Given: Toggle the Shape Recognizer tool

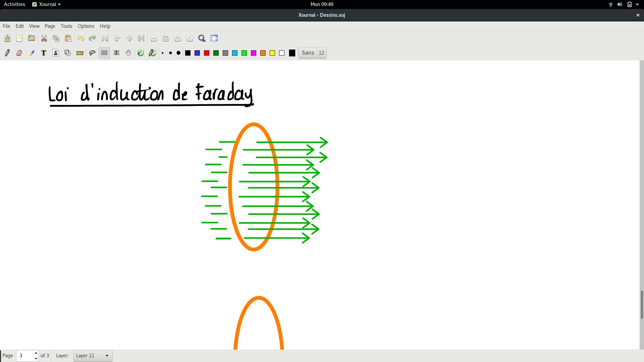Looking at the screenshot, I should click(68, 53).
